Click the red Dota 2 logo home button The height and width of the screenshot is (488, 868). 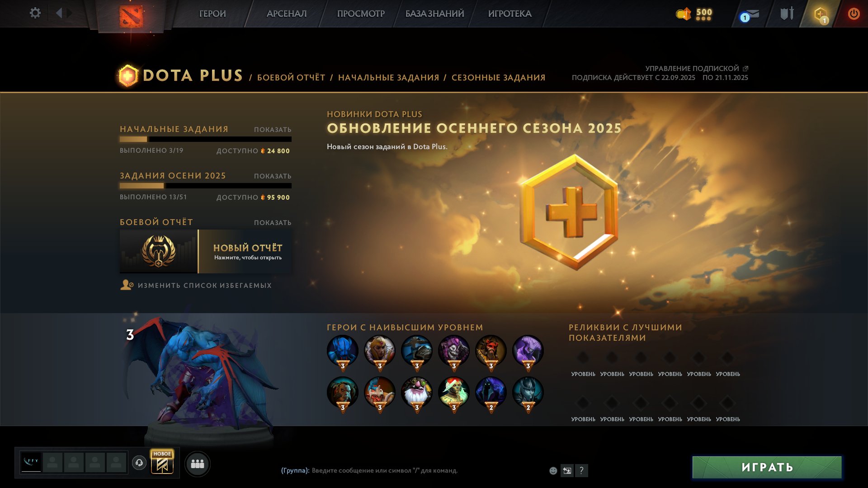[x=131, y=16]
